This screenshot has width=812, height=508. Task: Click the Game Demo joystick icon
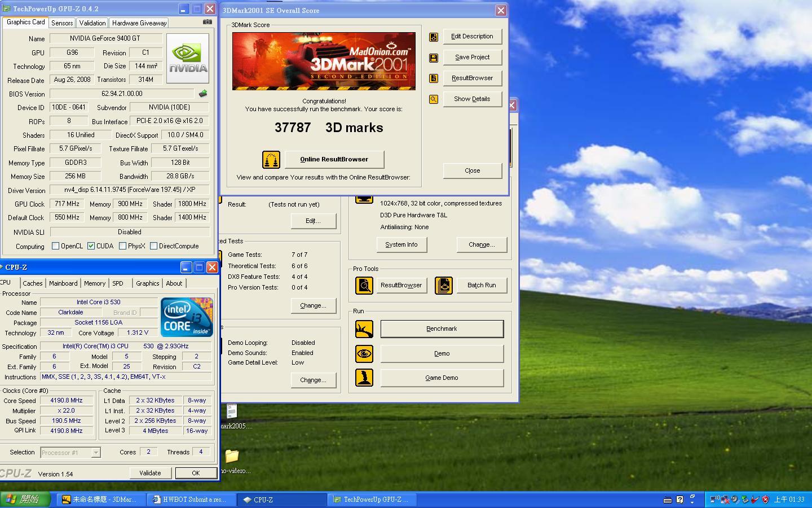364,378
